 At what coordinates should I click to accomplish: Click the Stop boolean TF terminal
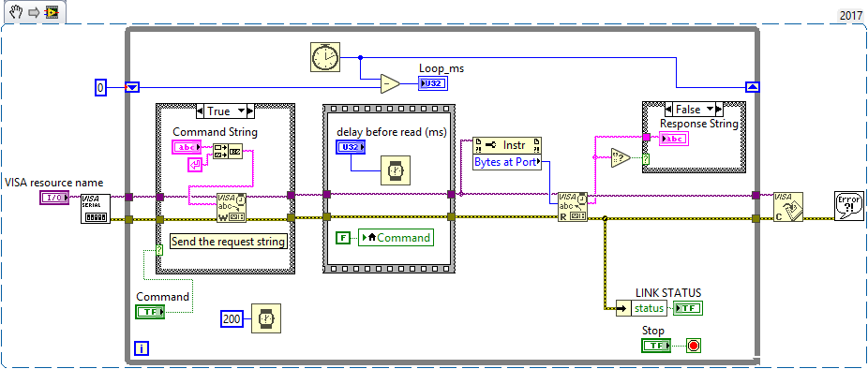click(x=656, y=347)
